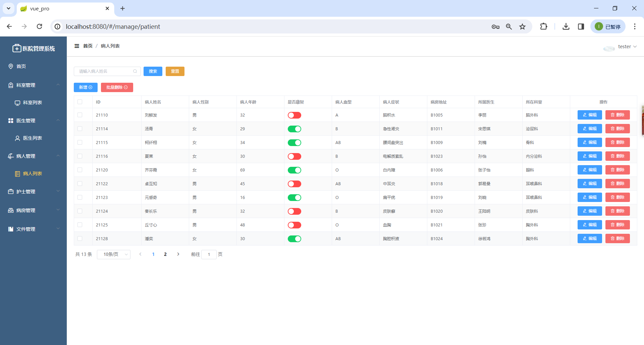Click the password key icon in address bar
Viewport: 644px width, 345px height.
495,26
